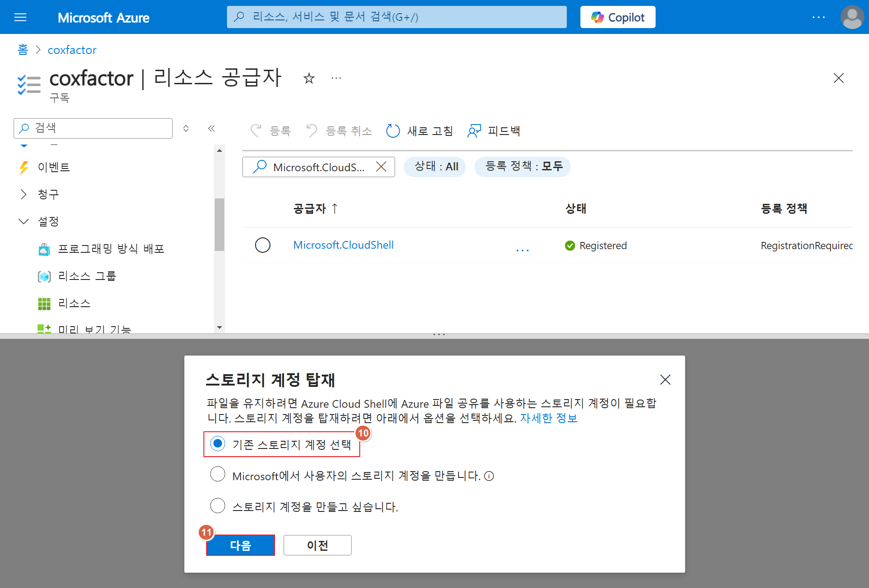Click the 등록 toolbar button
869x588 pixels.
270,131
